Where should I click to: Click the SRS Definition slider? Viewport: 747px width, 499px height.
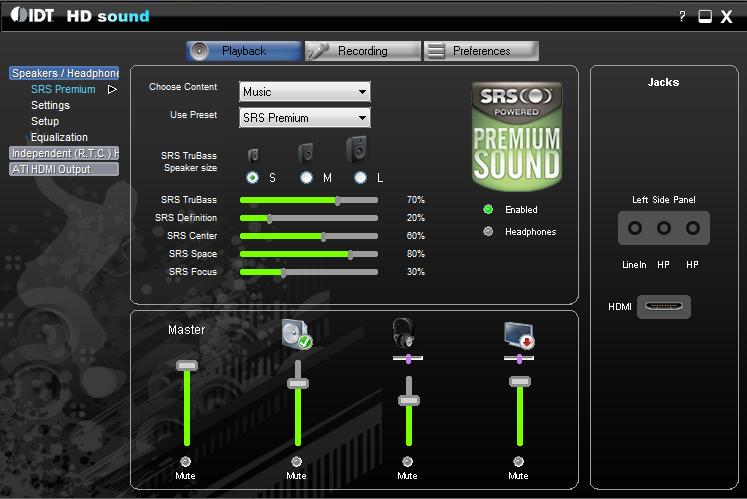coord(309,218)
